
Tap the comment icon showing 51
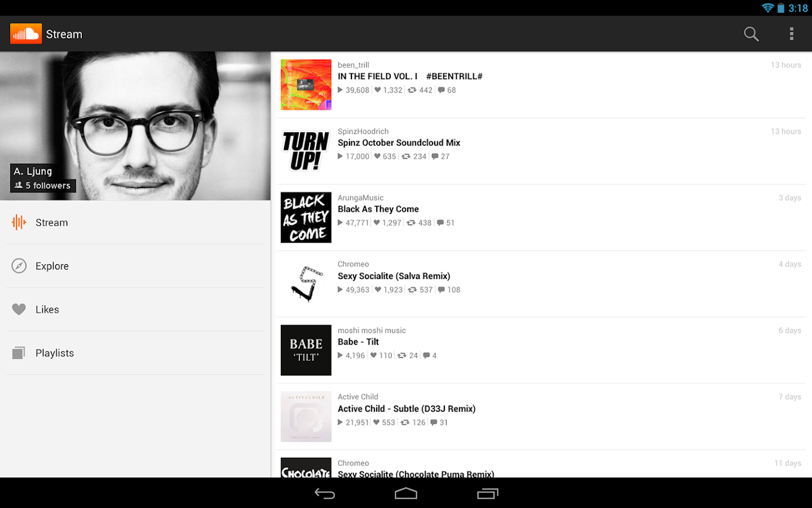[440, 222]
